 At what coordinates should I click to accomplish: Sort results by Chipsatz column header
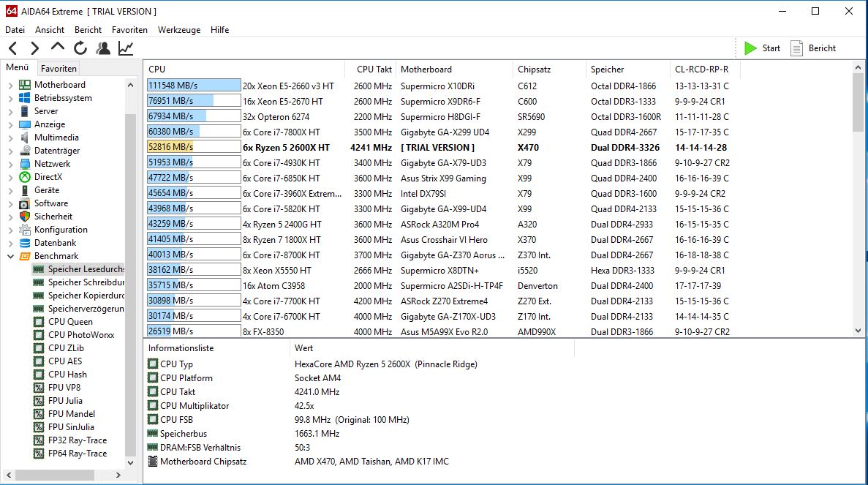549,69
